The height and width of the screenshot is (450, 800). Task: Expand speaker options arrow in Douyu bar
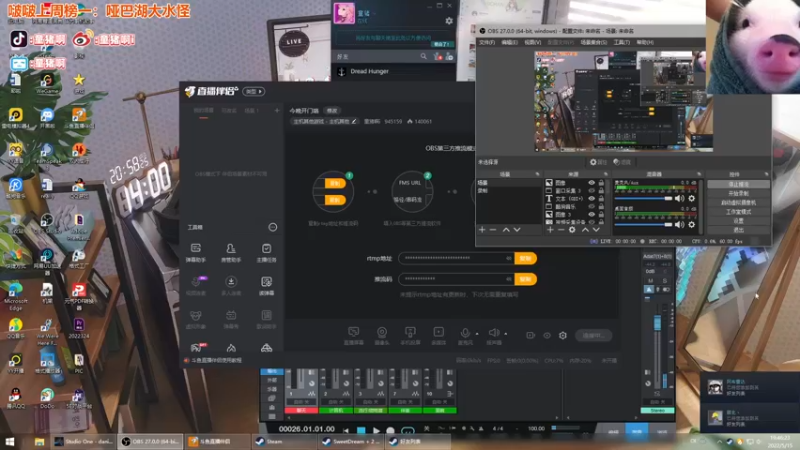coord(506,334)
